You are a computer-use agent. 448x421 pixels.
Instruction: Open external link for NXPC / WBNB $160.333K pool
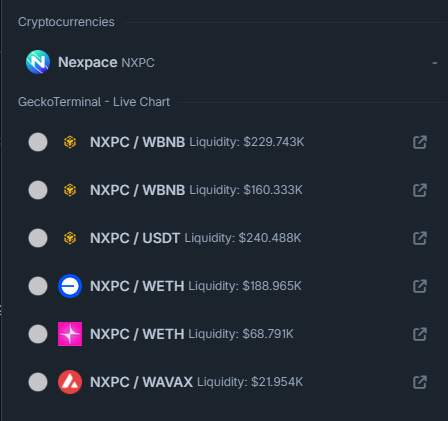420,190
